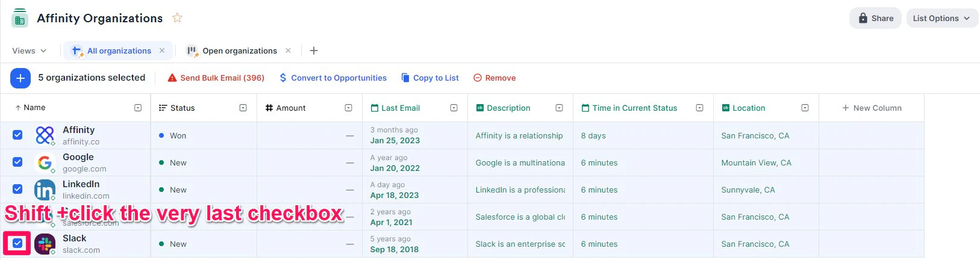Click the blue plus add organization button

(x=20, y=78)
